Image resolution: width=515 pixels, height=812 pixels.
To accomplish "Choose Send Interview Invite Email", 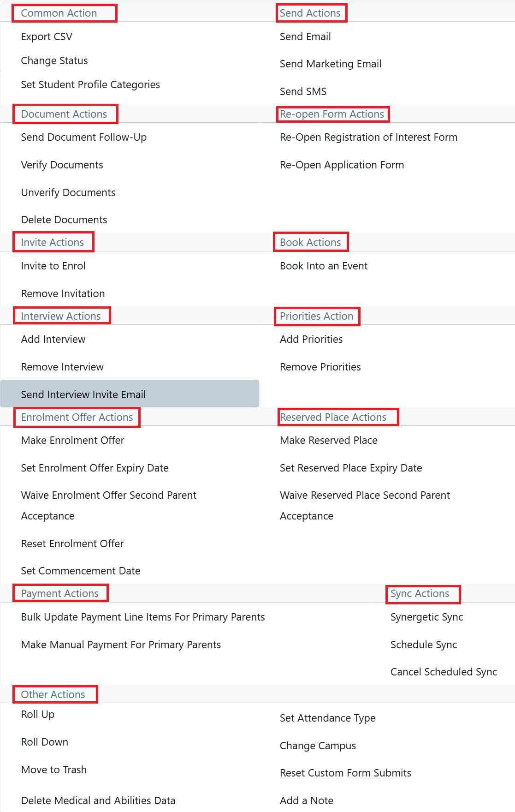I will pyautogui.click(x=83, y=394).
